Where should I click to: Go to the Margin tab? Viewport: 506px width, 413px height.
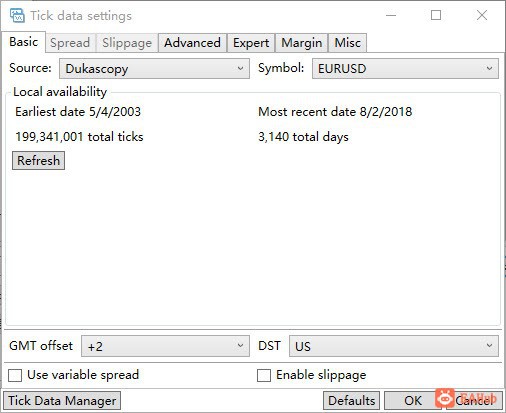coord(302,43)
